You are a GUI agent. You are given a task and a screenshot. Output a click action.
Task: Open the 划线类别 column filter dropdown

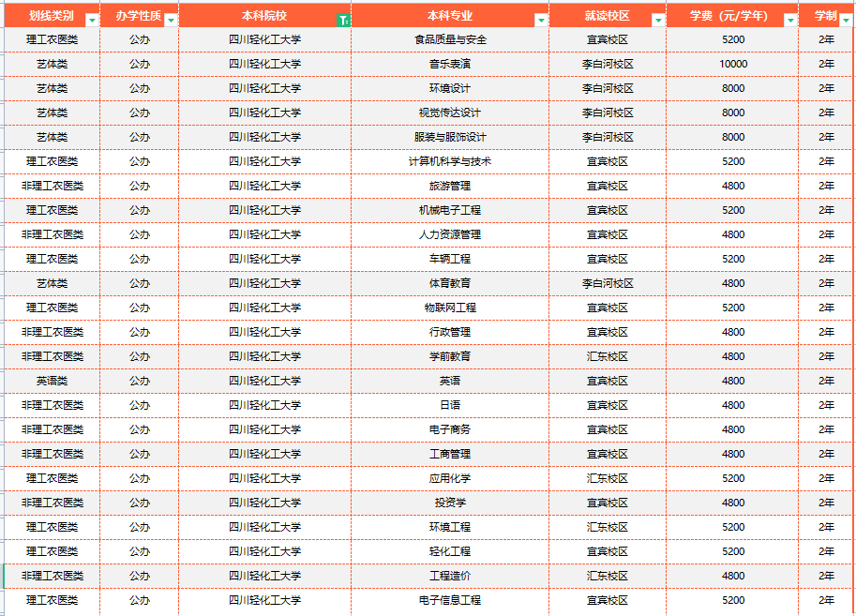coord(92,21)
